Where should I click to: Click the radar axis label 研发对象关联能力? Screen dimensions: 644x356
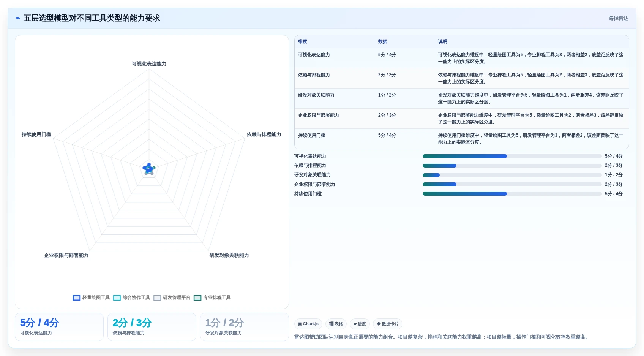(x=229, y=255)
